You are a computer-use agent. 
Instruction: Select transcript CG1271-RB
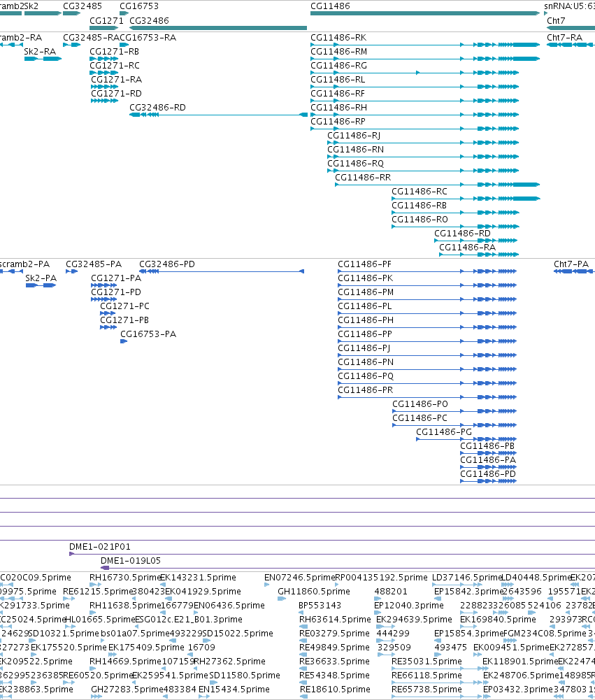pyautogui.click(x=114, y=52)
